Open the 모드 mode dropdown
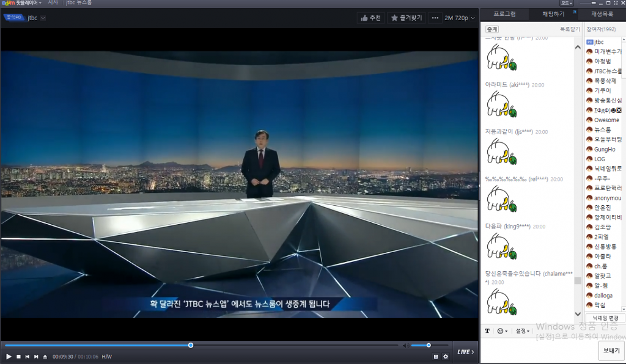 (x=567, y=3)
